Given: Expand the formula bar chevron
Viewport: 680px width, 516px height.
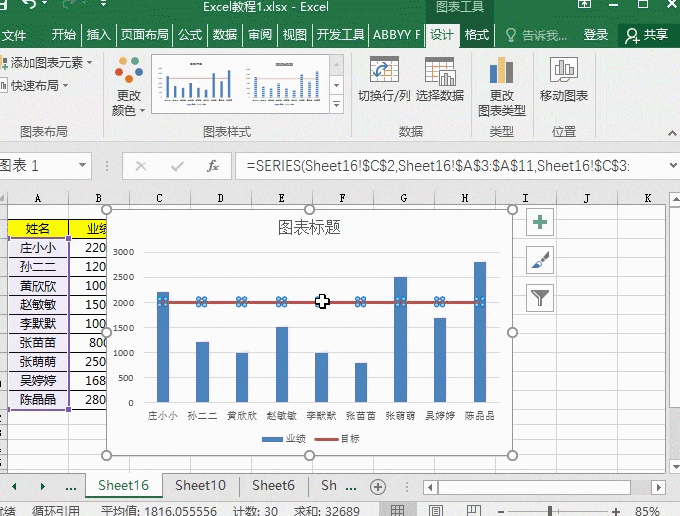Looking at the screenshot, I should [673, 165].
